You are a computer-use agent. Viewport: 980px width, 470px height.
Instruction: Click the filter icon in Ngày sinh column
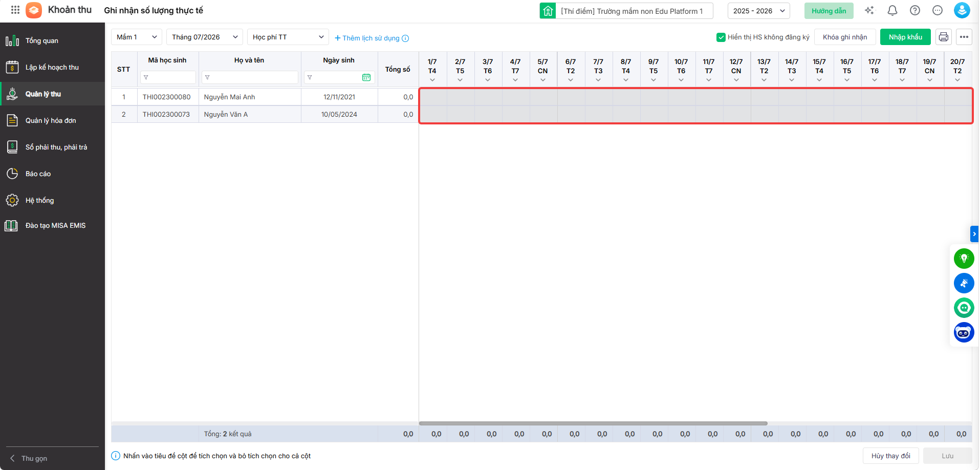(x=310, y=77)
